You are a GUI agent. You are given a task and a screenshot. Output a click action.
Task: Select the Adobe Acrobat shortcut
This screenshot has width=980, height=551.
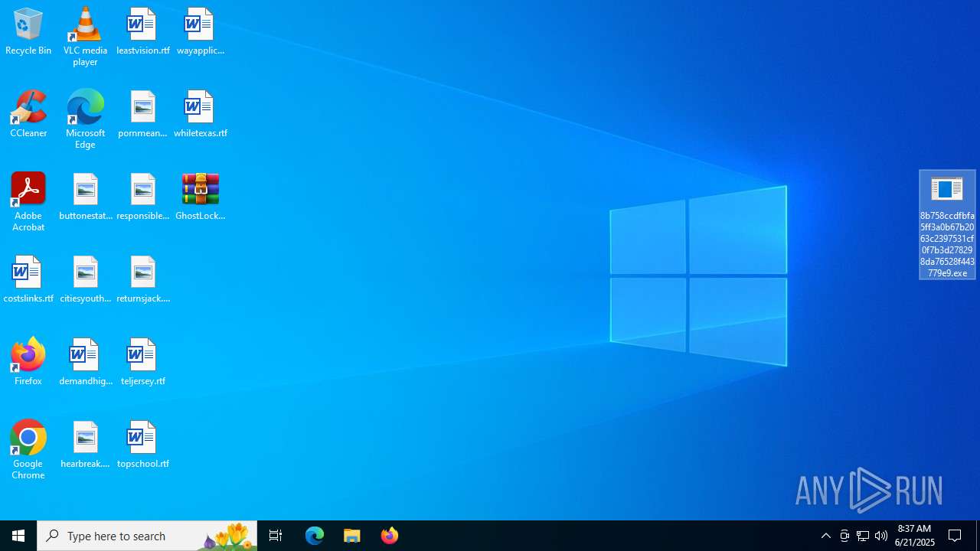pyautogui.click(x=28, y=202)
